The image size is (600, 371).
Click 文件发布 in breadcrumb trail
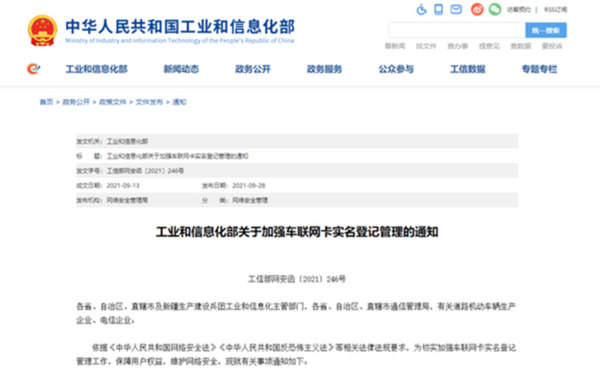[x=149, y=102]
